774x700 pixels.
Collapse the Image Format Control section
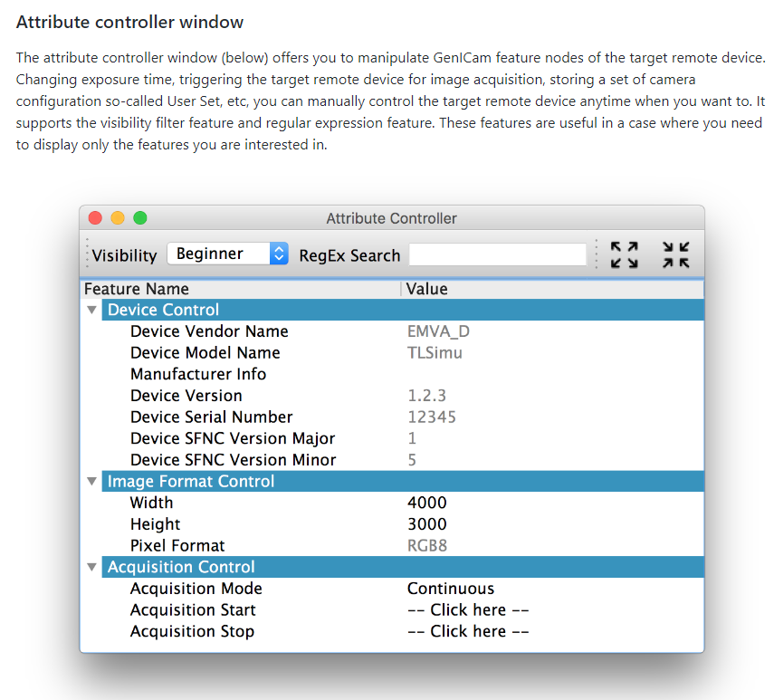tap(91, 481)
